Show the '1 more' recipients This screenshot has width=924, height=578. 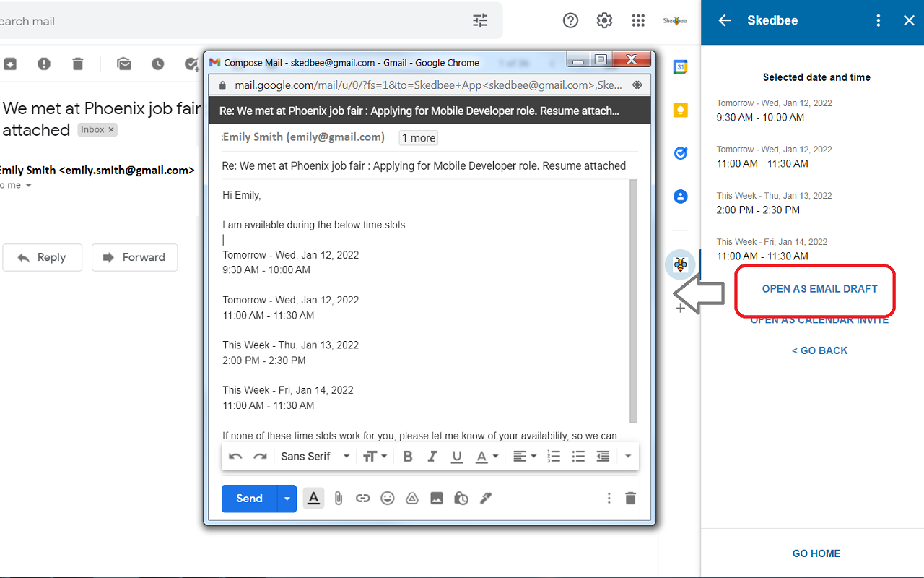[419, 138]
